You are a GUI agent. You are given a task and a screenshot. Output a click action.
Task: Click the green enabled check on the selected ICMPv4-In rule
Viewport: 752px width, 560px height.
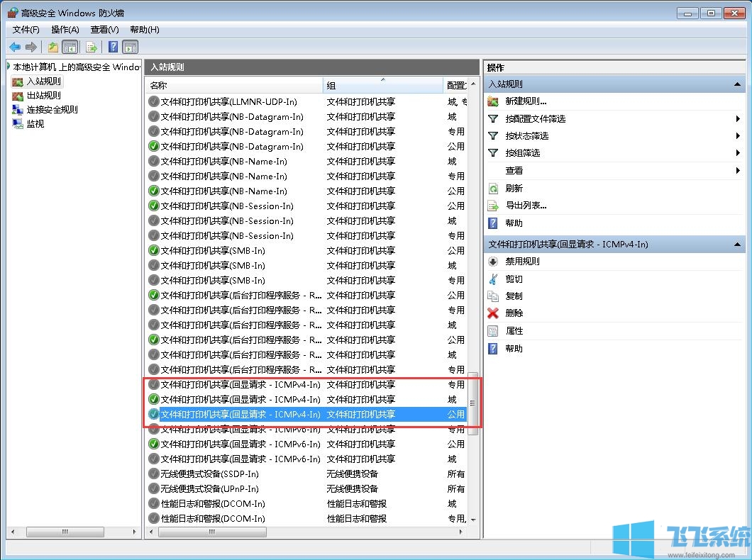click(154, 414)
